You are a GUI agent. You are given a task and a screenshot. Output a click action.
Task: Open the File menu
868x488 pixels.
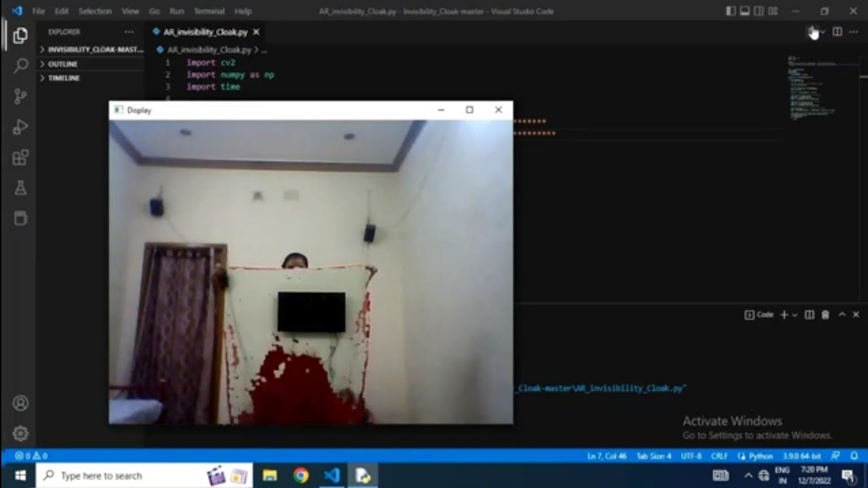39,12
